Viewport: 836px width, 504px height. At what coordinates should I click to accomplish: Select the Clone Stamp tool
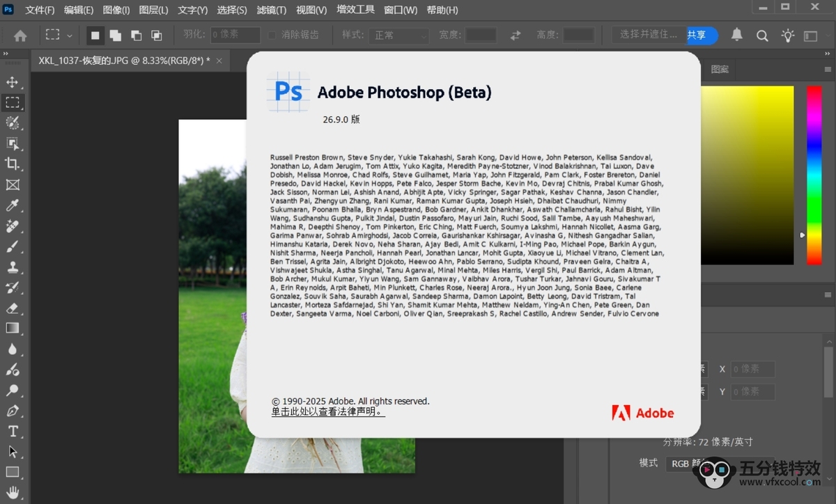coord(13,267)
